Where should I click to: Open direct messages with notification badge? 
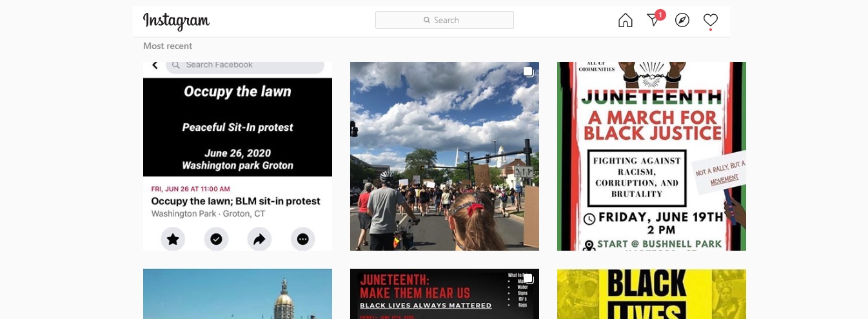[x=654, y=21]
